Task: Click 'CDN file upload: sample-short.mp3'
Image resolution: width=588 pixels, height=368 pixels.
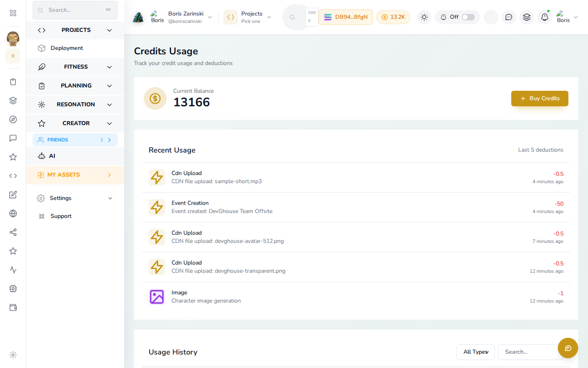Action: (217, 182)
